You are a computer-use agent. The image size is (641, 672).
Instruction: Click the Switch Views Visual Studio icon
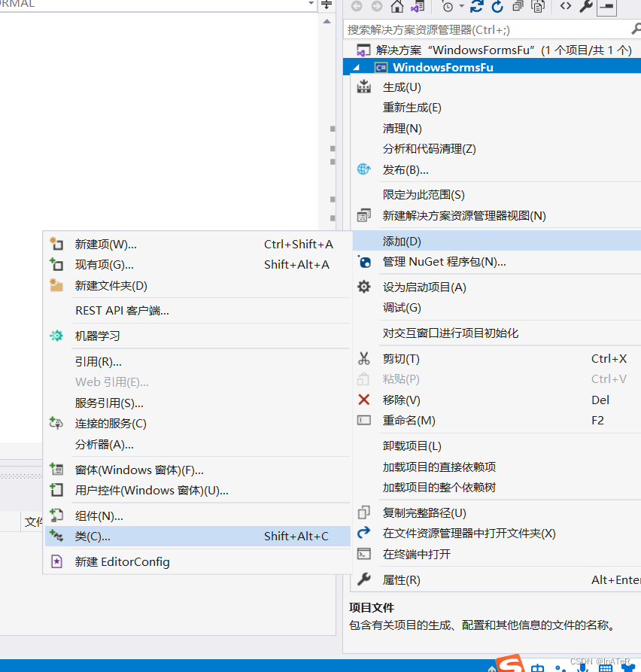418,7
